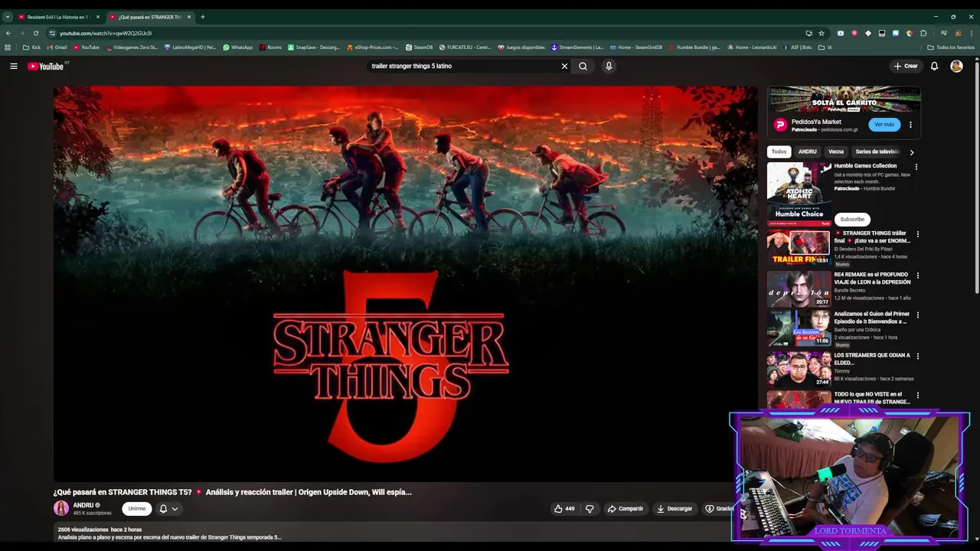
Task: Open the RE4 REMAKE depresión thumbnail
Action: (799, 288)
